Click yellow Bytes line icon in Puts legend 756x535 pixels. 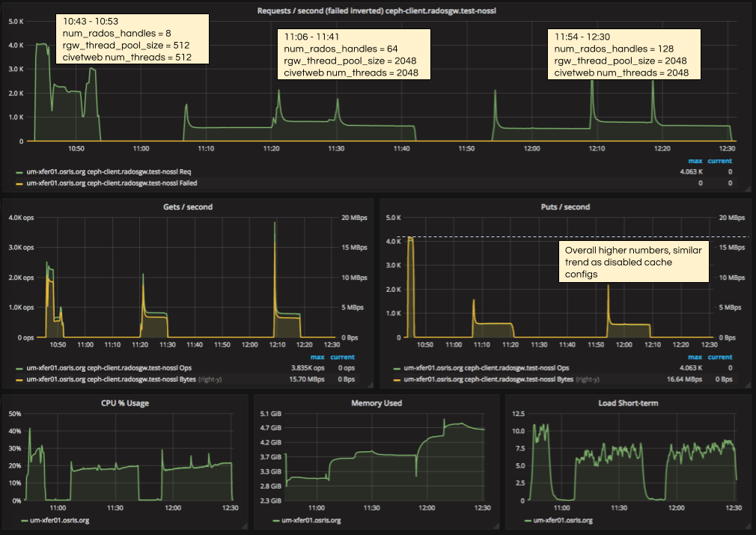(396, 379)
